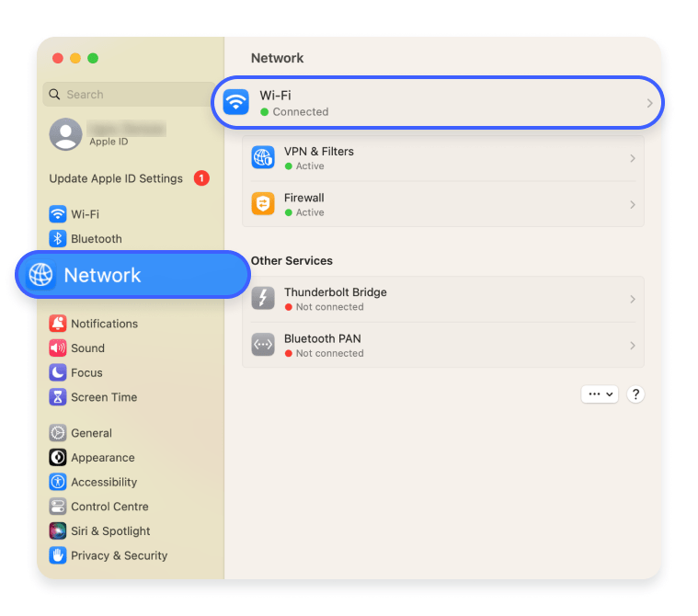Image resolution: width=698 pixels, height=616 pixels.
Task: Select Wi-Fi in the sidebar
Action: pos(85,214)
